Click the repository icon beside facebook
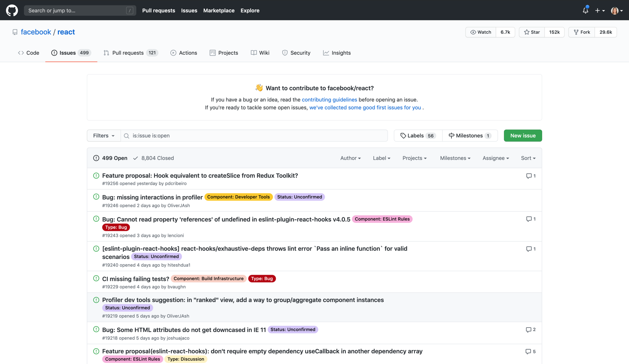This screenshot has height=364, width=629. click(x=15, y=32)
